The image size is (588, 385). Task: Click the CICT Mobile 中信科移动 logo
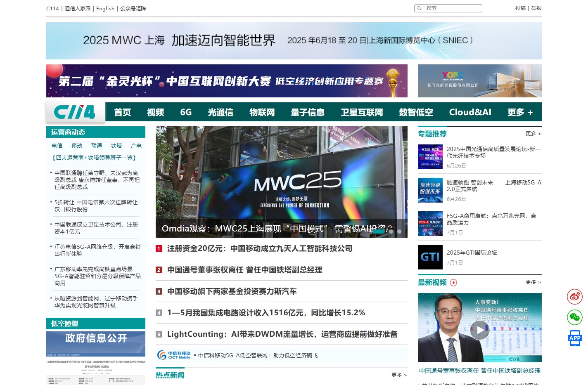tap(174, 355)
